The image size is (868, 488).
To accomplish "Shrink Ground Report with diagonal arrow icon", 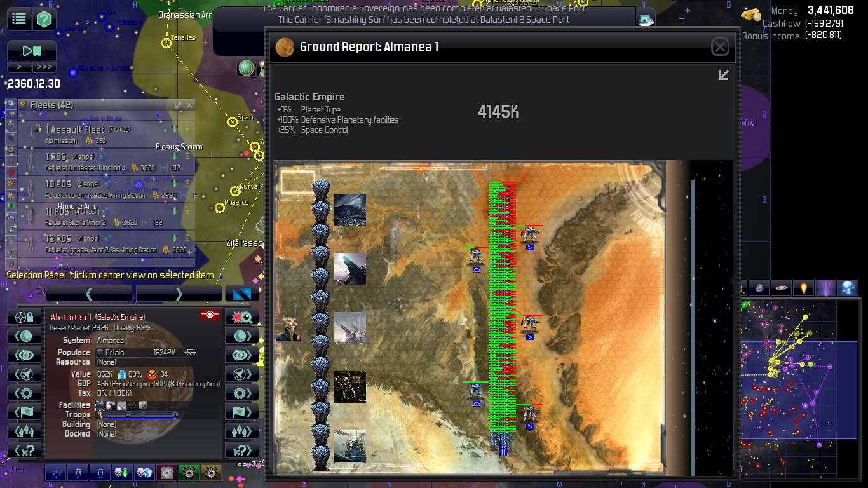I will point(723,76).
